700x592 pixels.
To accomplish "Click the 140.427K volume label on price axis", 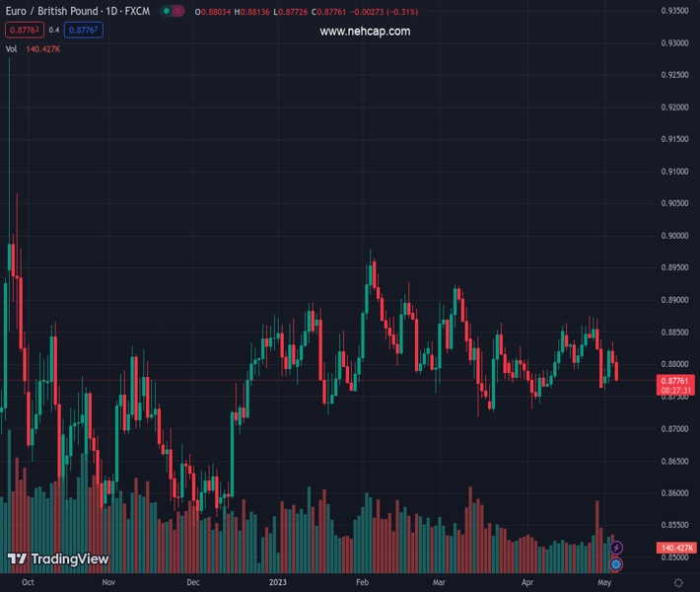I will click(x=676, y=548).
